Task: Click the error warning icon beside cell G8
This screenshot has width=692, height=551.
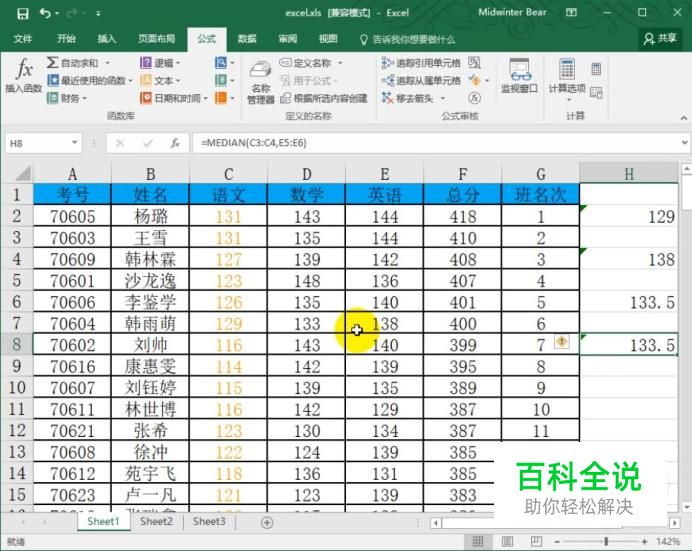Action: (561, 341)
